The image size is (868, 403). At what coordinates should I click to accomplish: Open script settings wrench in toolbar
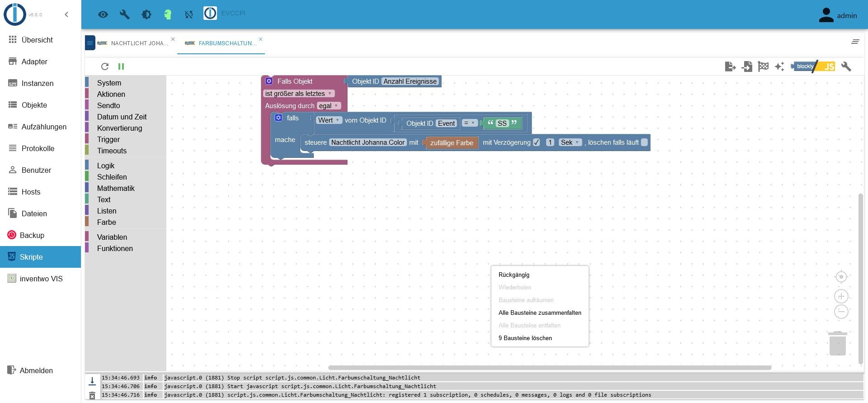[846, 66]
